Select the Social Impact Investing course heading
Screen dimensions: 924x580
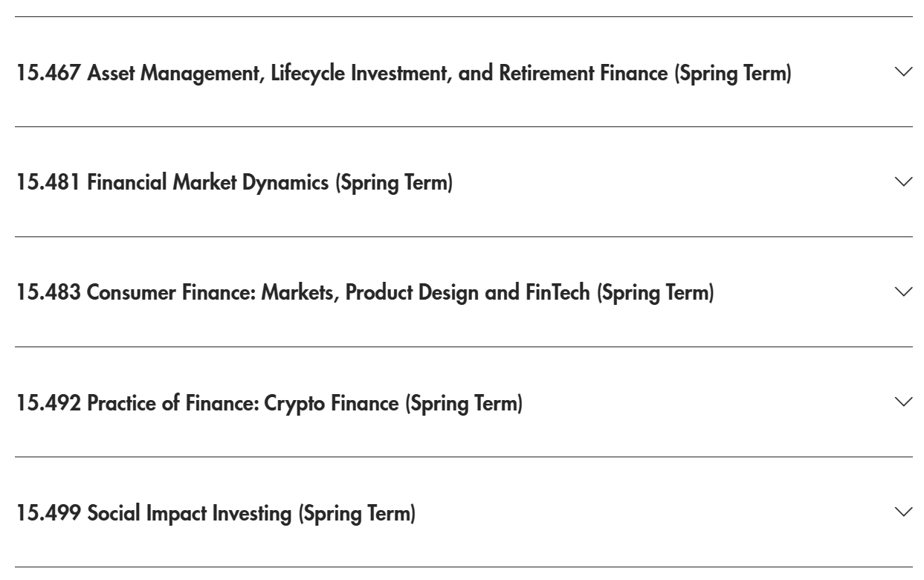(191, 514)
